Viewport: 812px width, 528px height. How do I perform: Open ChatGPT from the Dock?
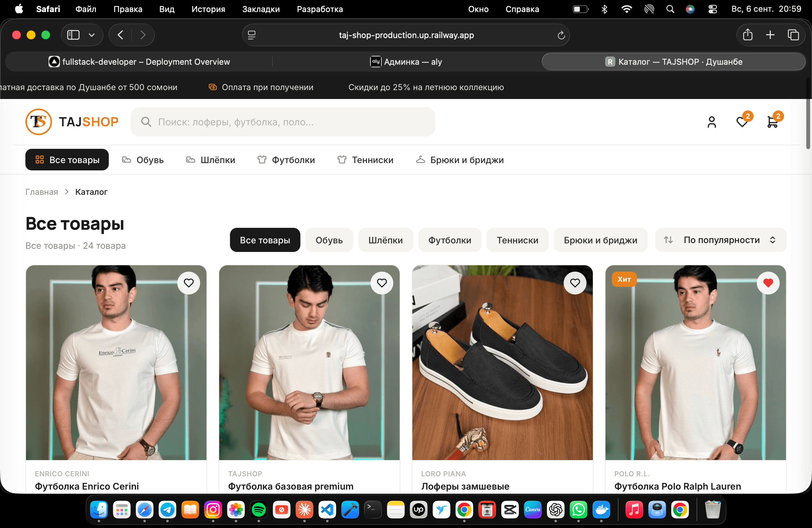(x=555, y=510)
